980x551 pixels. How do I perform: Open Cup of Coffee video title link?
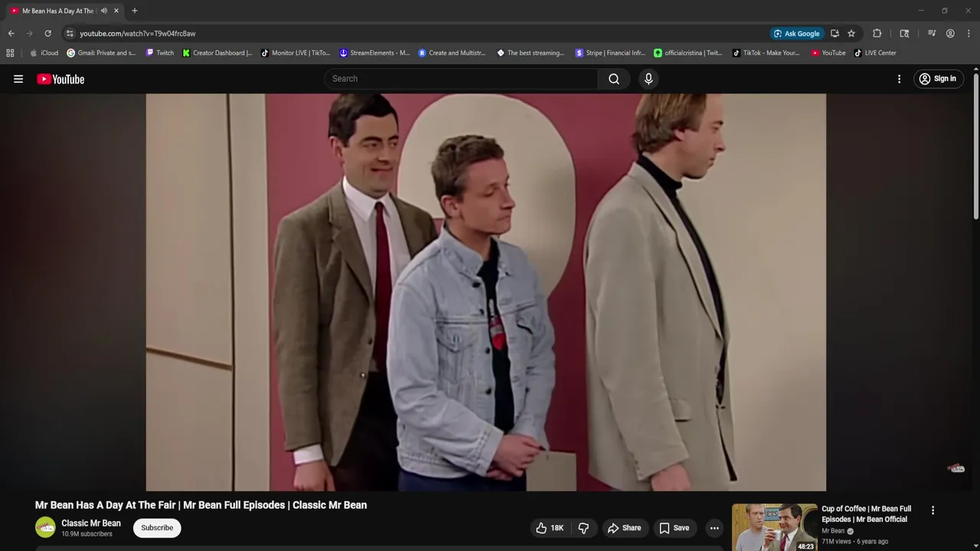[866, 514]
